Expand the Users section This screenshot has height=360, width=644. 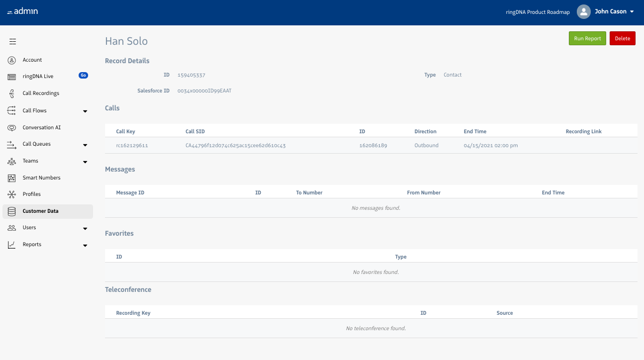pyautogui.click(x=85, y=228)
